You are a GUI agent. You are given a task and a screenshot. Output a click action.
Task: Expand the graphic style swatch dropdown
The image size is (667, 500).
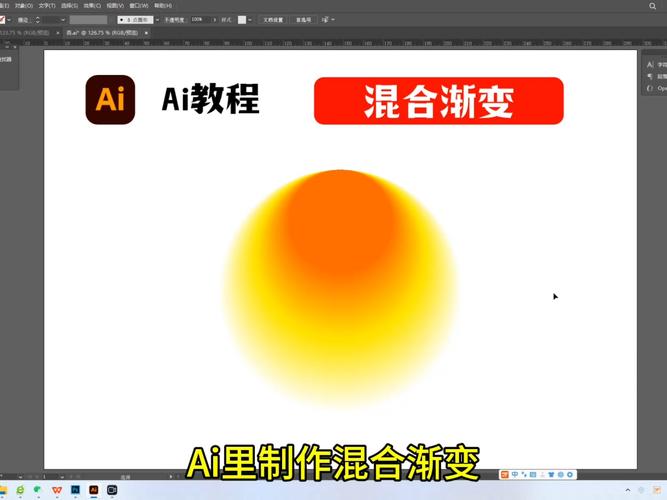(x=251, y=19)
